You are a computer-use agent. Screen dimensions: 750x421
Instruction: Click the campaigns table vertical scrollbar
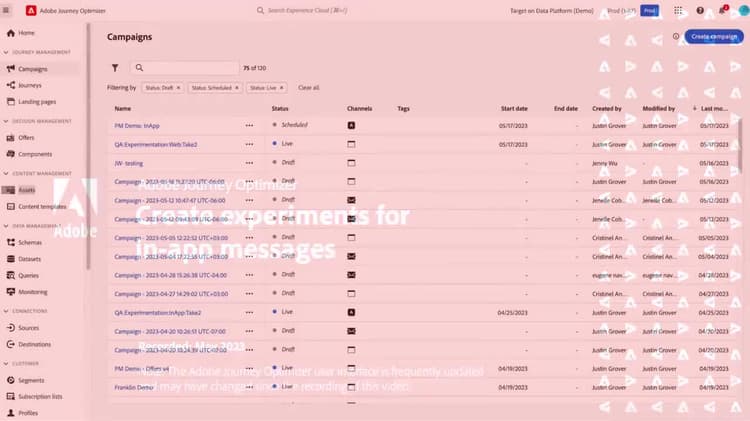click(x=740, y=144)
